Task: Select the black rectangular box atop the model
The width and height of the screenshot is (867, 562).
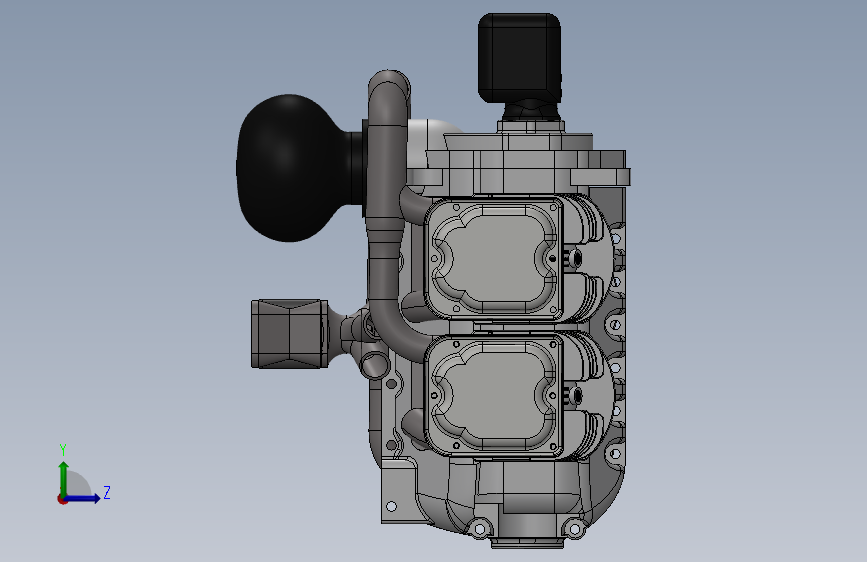Action: click(x=519, y=58)
